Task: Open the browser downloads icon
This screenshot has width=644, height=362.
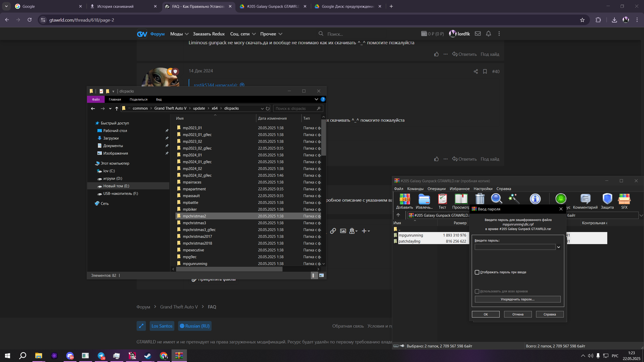Action: pos(614,20)
